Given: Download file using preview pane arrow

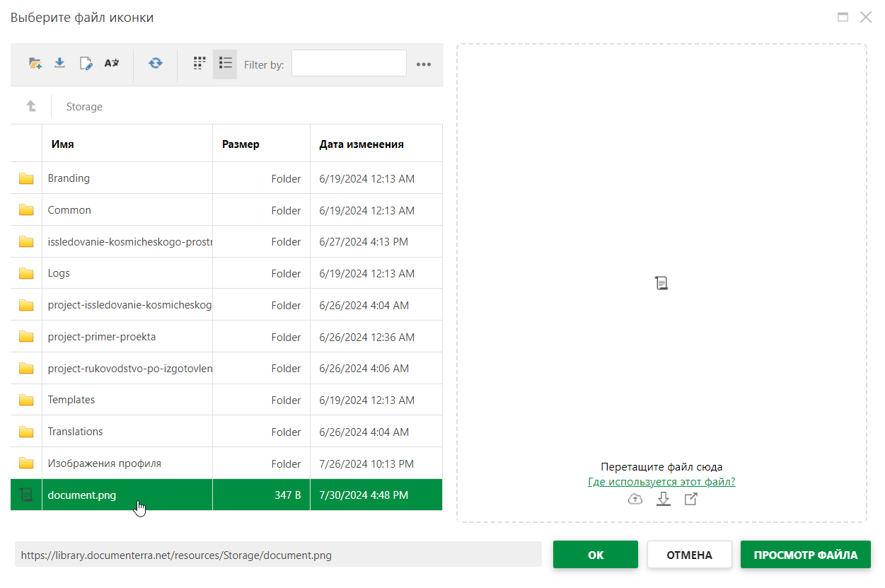Looking at the screenshot, I should (x=663, y=500).
